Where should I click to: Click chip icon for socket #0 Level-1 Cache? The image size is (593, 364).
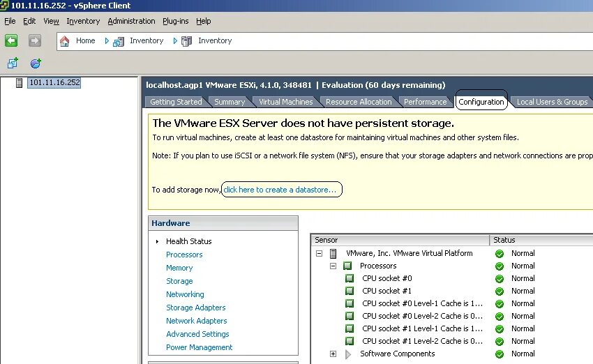click(x=350, y=303)
